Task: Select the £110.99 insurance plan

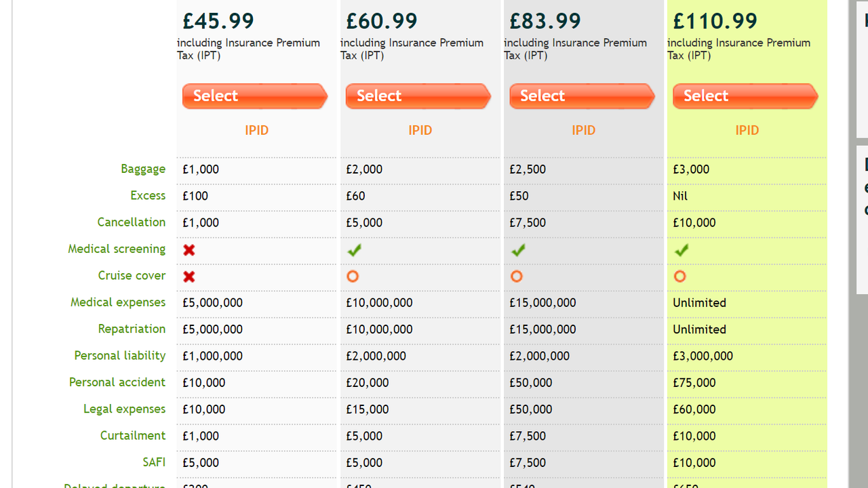Action: click(745, 96)
